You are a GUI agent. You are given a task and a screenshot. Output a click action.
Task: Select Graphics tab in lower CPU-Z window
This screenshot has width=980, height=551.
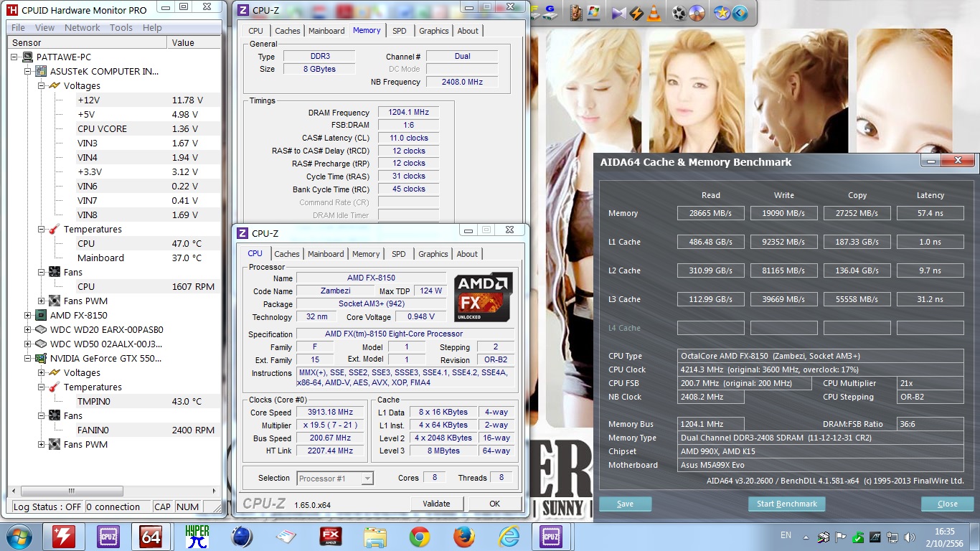tap(433, 254)
